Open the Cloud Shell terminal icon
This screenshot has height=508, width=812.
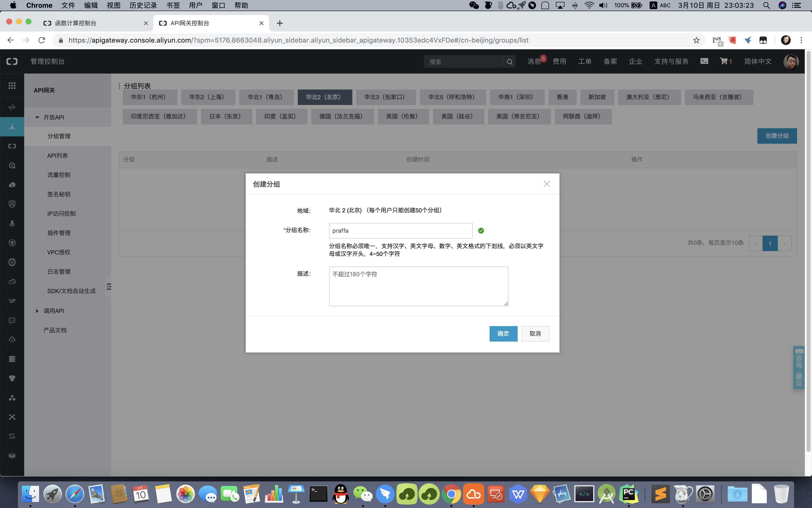[x=704, y=61]
